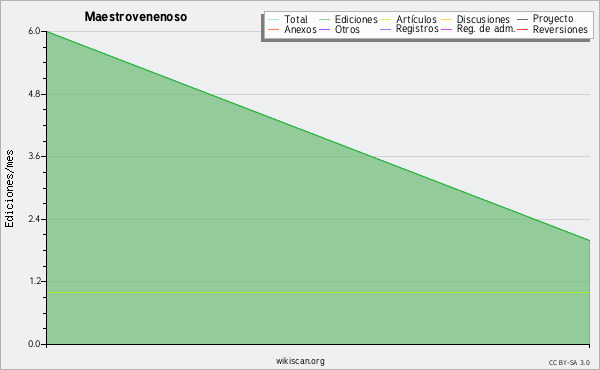Click the 1.2 y-axis value
600x370 pixels.
point(34,281)
